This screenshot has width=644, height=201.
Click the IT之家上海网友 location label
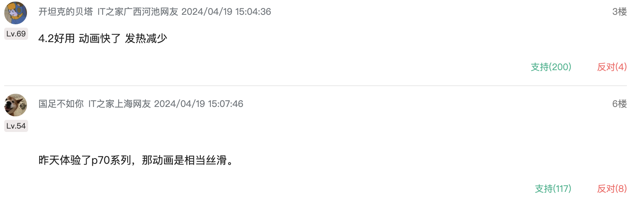coord(120,104)
